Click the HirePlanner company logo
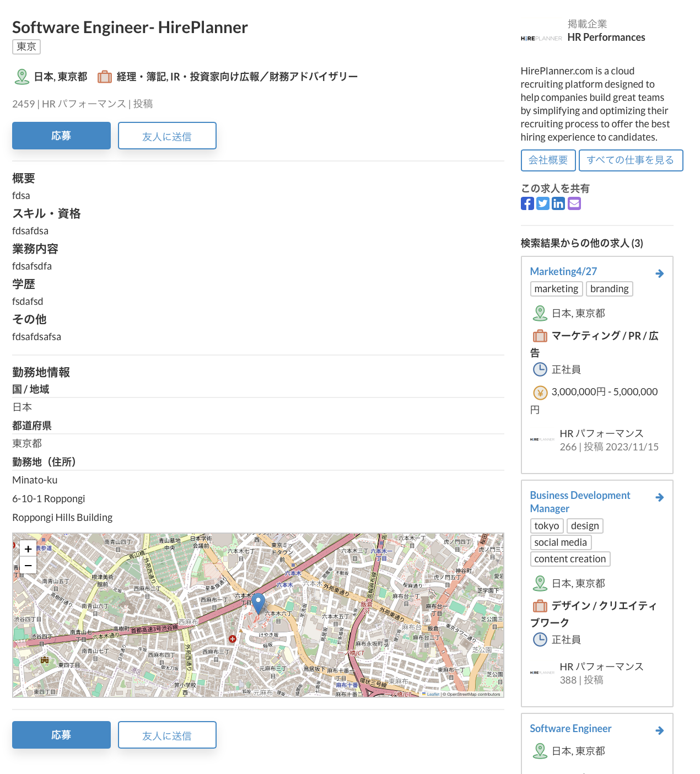This screenshot has width=700, height=774. [x=541, y=38]
